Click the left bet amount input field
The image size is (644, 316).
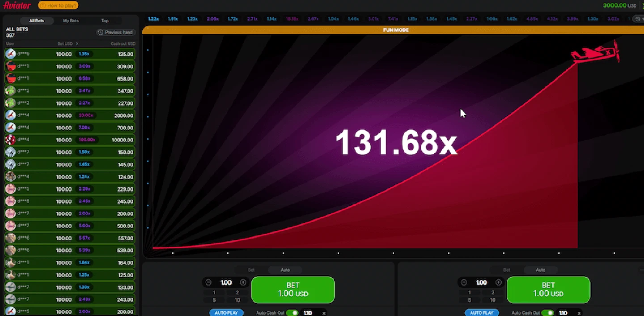point(226,282)
